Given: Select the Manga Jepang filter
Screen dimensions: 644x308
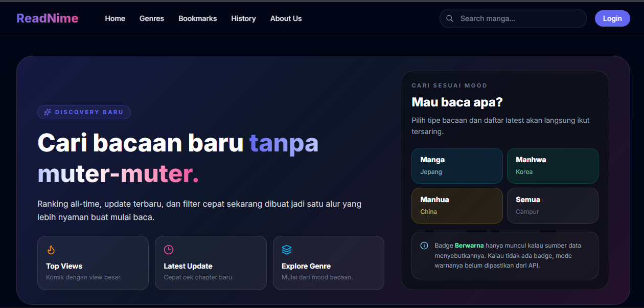Looking at the screenshot, I should tap(457, 166).
